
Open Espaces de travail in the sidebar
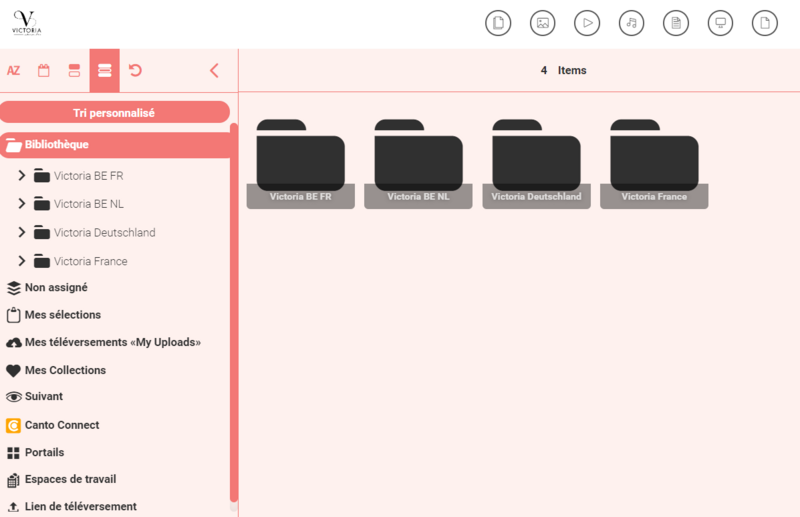coord(69,479)
